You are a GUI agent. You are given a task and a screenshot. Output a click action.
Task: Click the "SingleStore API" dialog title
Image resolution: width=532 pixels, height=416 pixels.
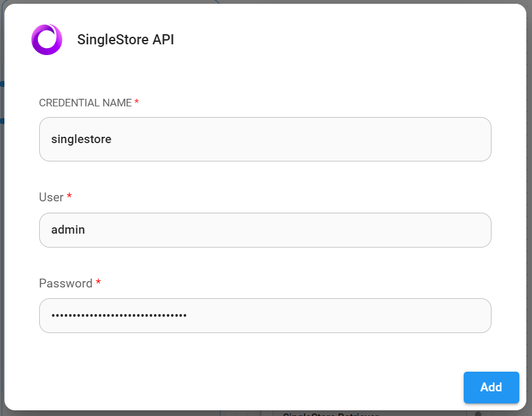point(125,40)
